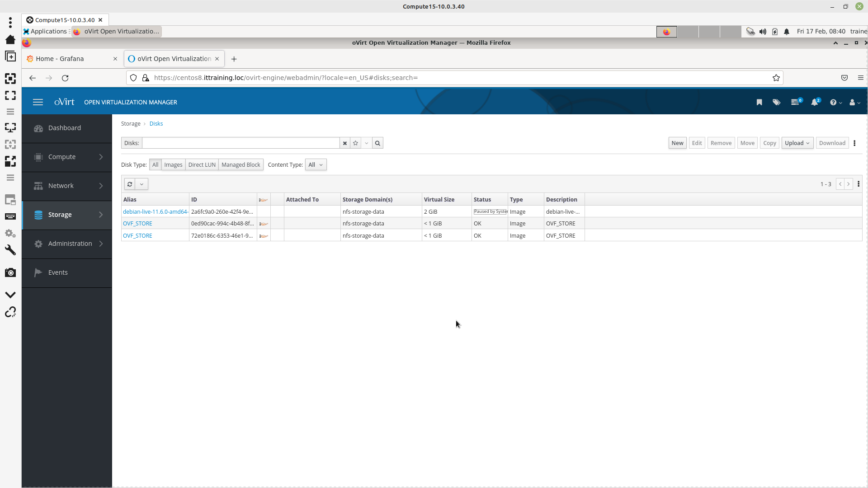The image size is (868, 488).
Task: Click the refresh disks list icon
Action: point(130,184)
